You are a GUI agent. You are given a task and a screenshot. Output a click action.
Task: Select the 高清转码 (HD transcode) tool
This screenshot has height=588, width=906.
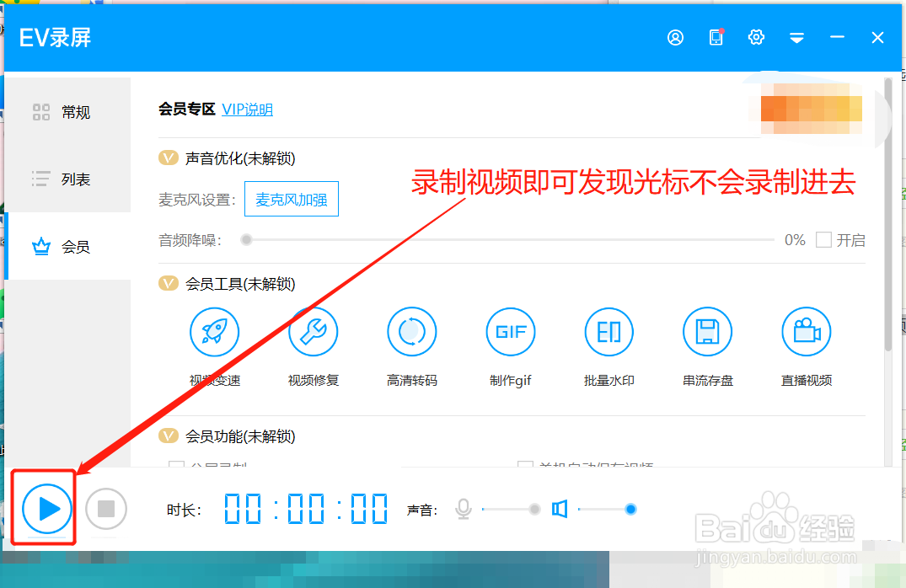[411, 331]
